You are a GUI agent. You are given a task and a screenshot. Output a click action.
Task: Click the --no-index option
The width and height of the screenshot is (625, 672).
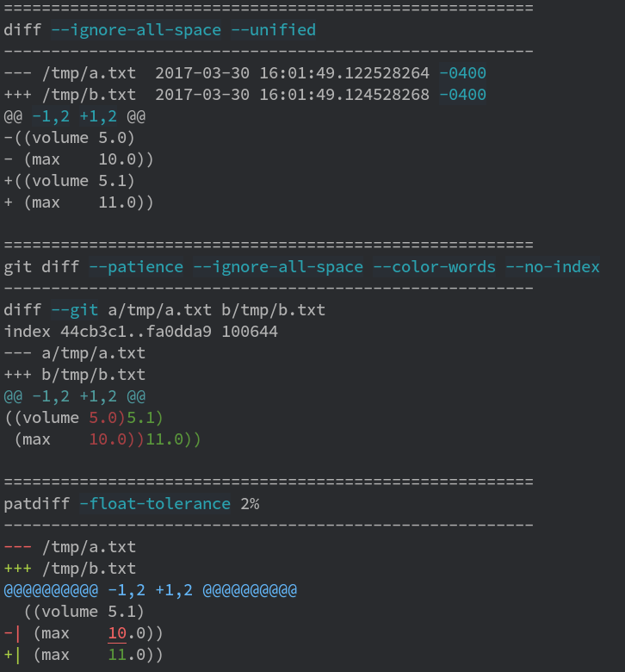[553, 267]
